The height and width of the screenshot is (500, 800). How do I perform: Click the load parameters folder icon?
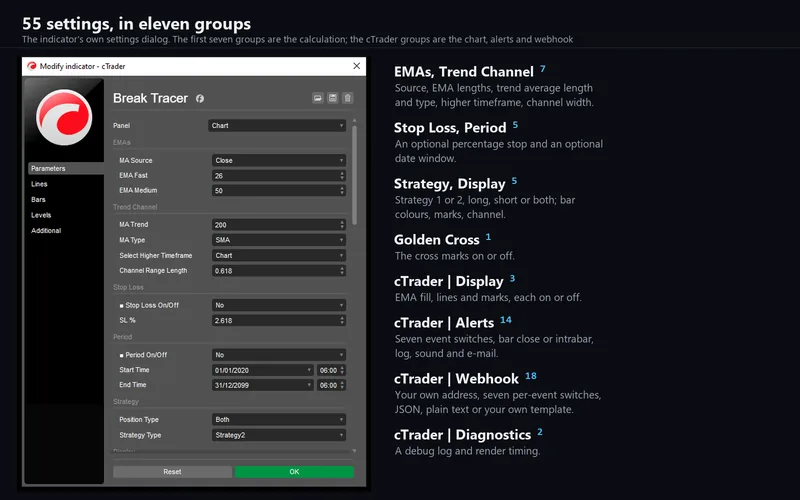point(318,98)
